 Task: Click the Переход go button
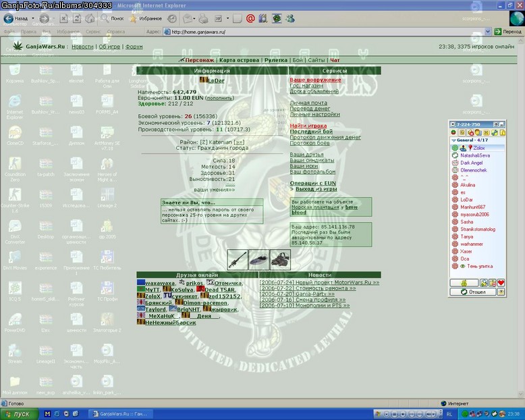508,32
